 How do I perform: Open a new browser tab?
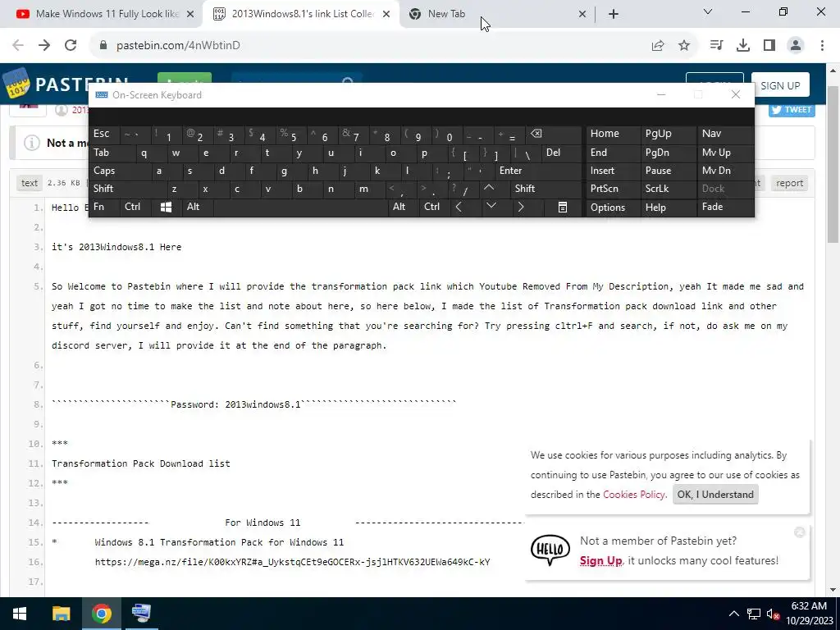coord(614,14)
